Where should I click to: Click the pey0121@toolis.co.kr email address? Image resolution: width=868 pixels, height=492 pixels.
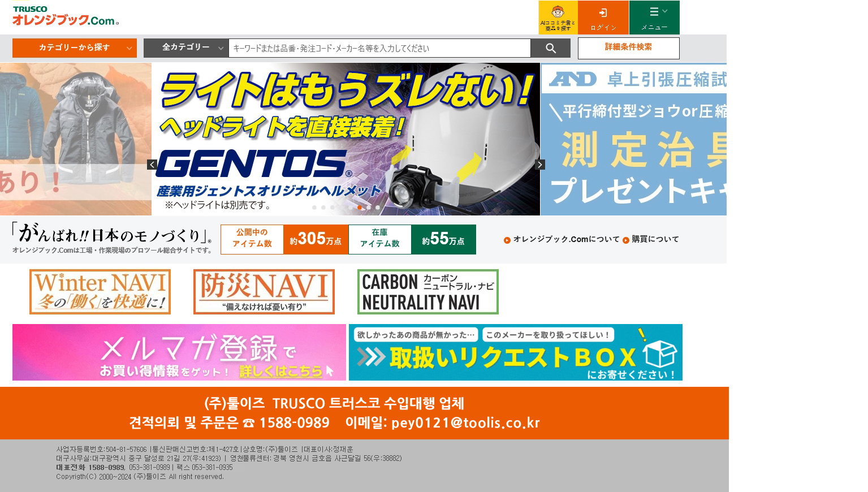(x=465, y=422)
